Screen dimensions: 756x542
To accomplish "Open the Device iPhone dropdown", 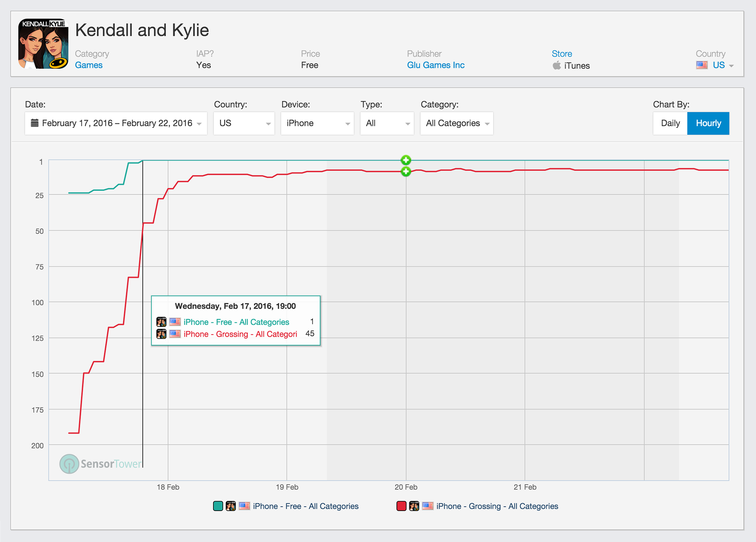I will tap(317, 123).
